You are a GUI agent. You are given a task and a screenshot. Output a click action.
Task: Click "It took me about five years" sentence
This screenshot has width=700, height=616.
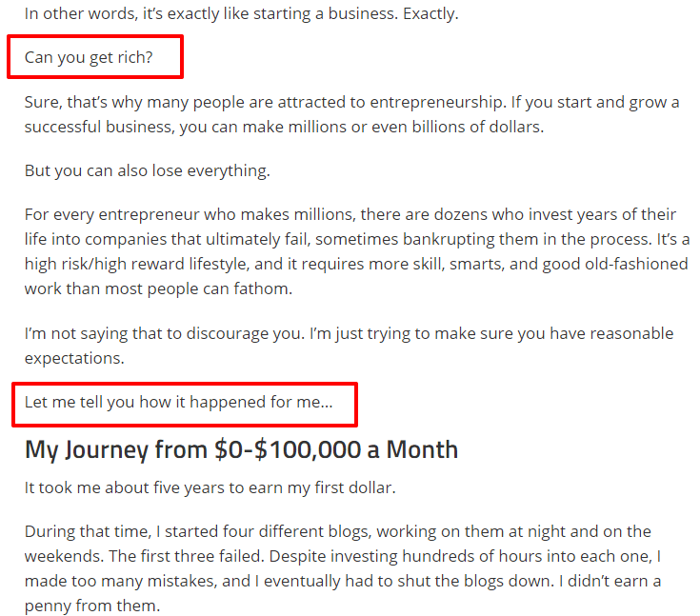point(210,487)
